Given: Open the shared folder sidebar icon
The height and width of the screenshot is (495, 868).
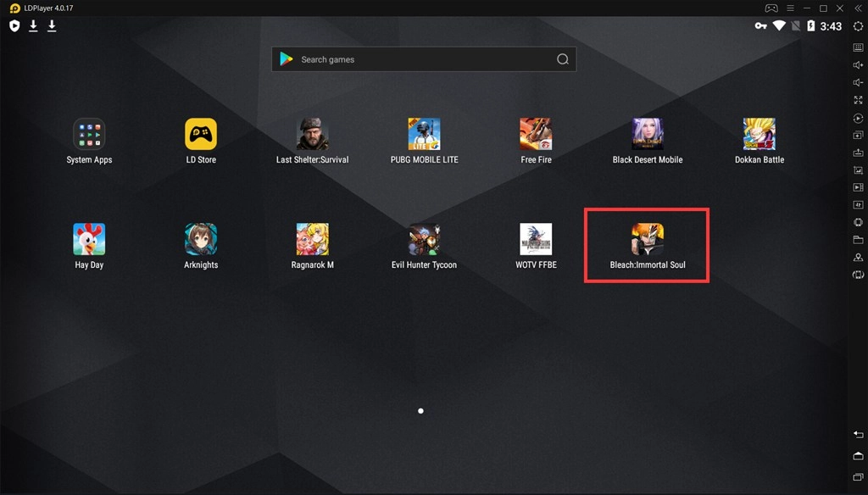Looking at the screenshot, I should click(858, 240).
